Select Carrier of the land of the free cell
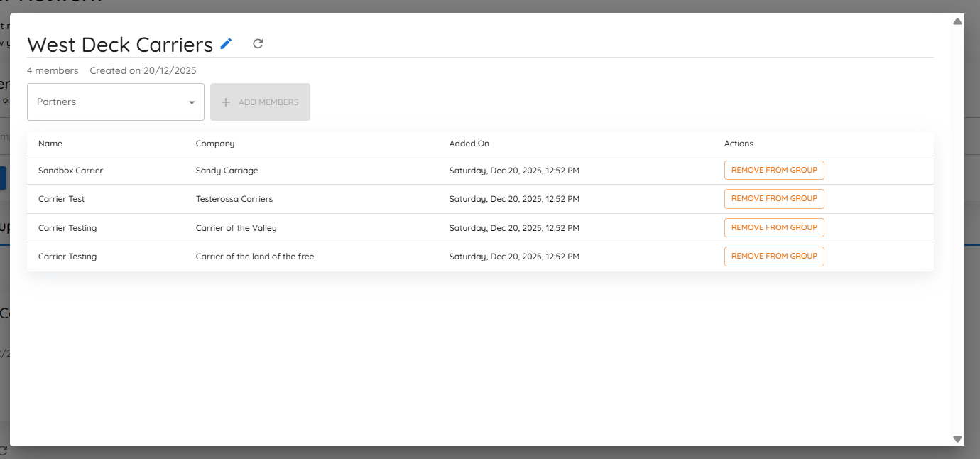This screenshot has width=980, height=459. click(x=255, y=256)
